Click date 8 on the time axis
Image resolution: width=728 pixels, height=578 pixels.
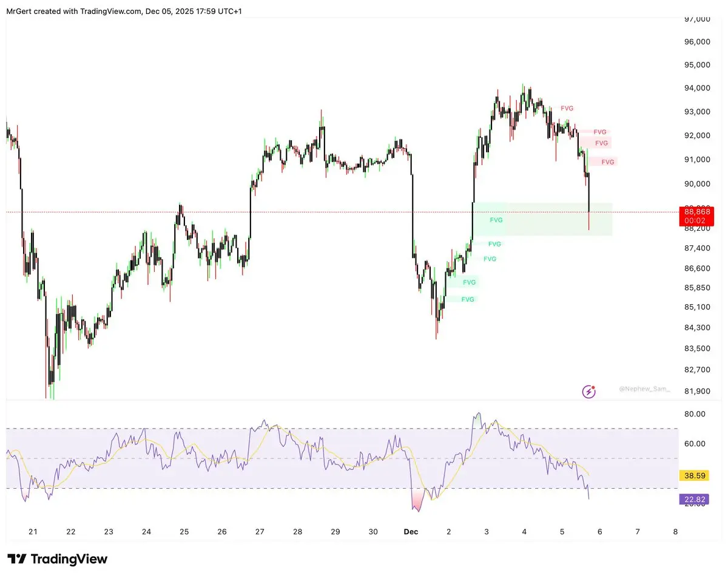tap(675, 531)
